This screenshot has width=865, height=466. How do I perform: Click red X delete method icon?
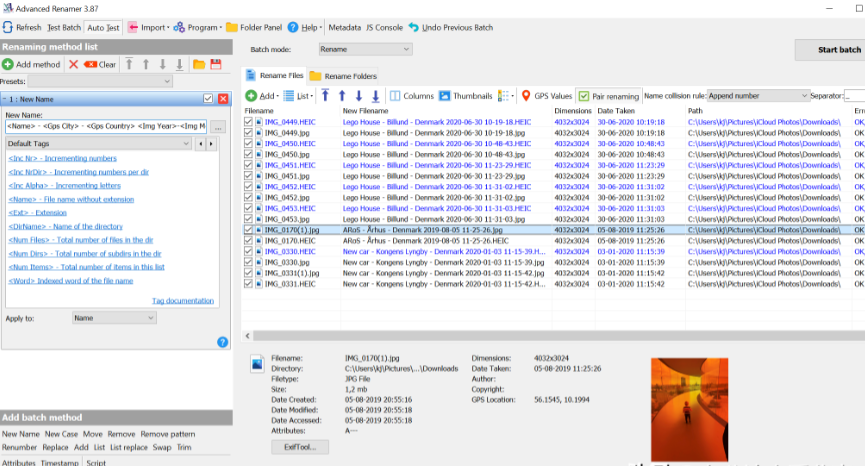click(x=73, y=65)
